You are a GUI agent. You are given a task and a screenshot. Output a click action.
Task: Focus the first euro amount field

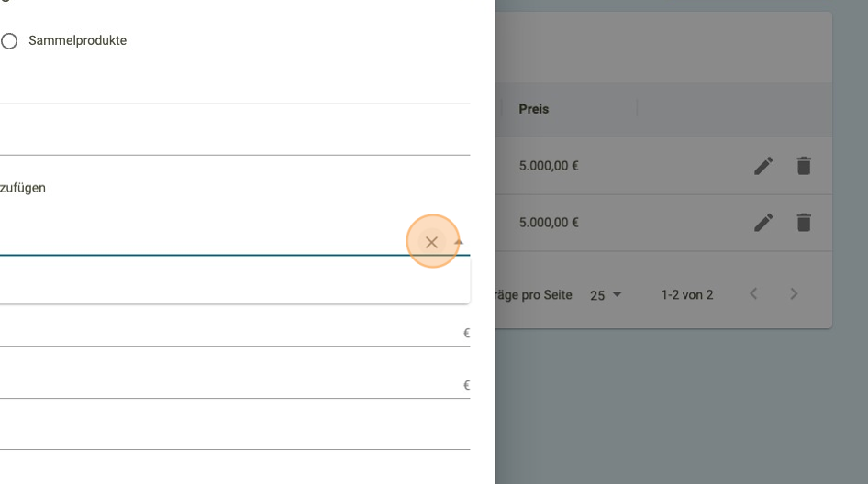click(229, 333)
